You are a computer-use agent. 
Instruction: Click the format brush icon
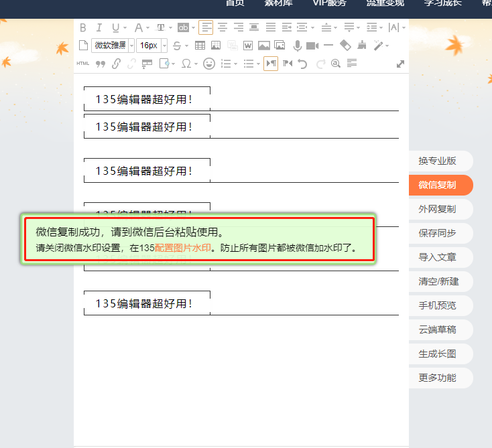(362, 46)
